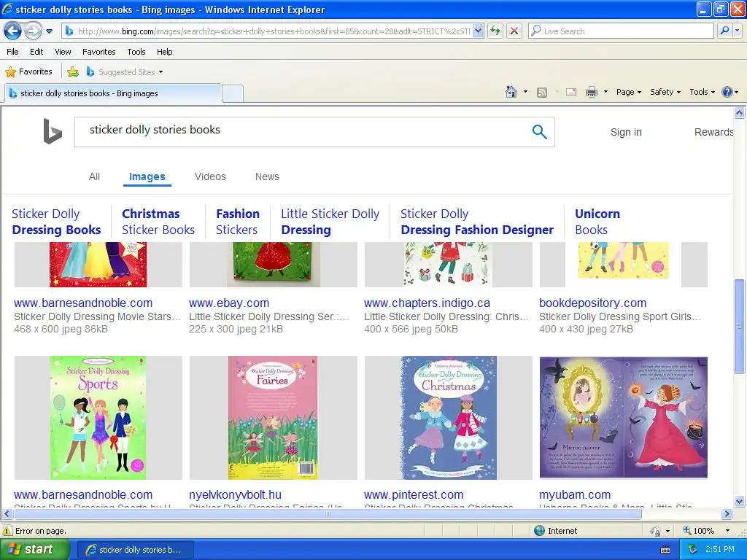Click the Help question mark icon
747x560 pixels.
point(727,92)
